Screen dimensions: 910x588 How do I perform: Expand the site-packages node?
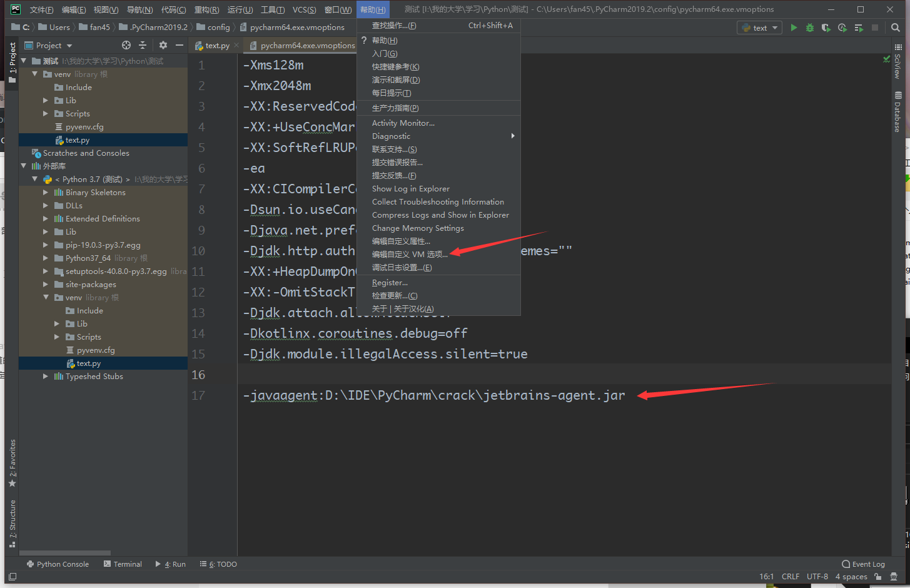click(x=46, y=284)
